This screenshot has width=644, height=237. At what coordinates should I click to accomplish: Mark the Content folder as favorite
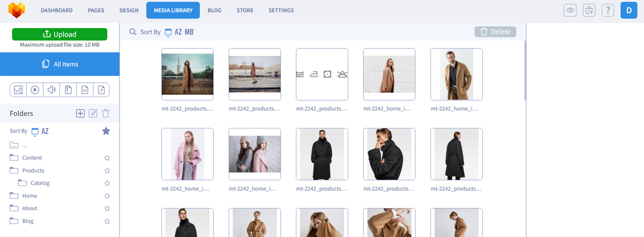point(107,158)
